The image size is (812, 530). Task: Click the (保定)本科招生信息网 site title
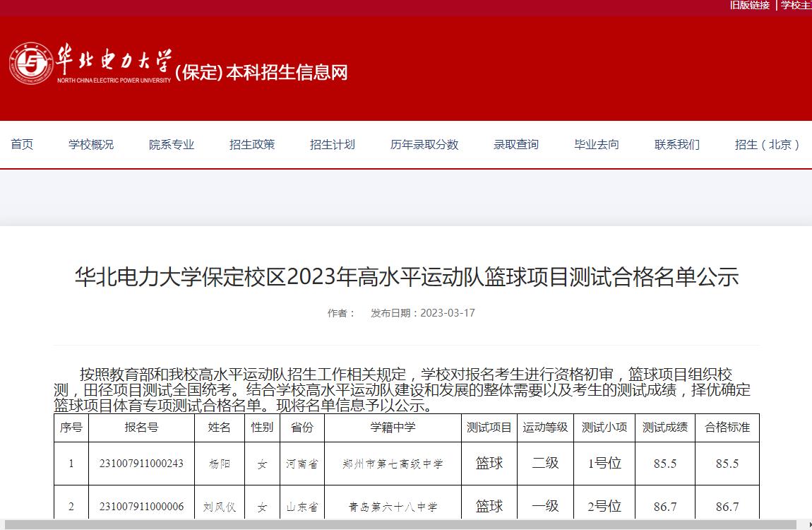pyautogui.click(x=261, y=73)
